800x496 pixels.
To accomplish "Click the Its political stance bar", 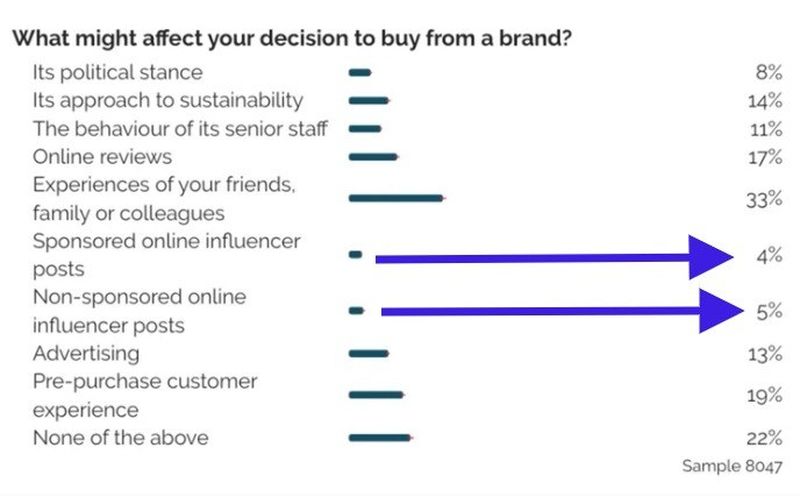I will tap(360, 73).
